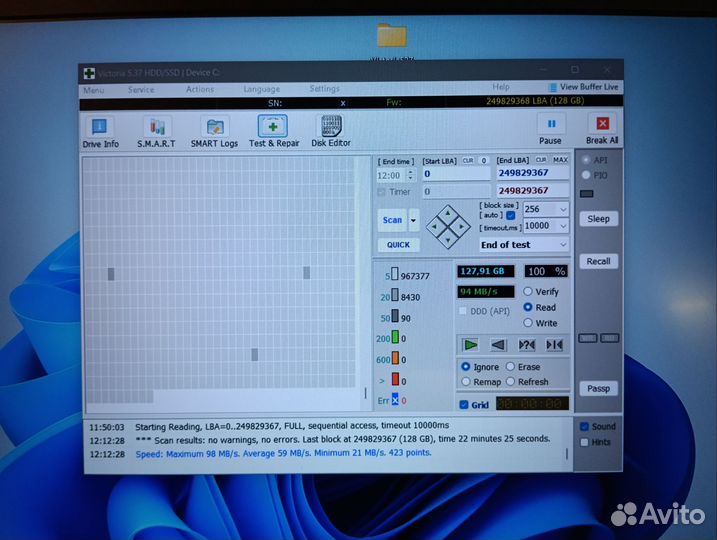Select the Ignore radio option
The image size is (717, 540).
(466, 367)
